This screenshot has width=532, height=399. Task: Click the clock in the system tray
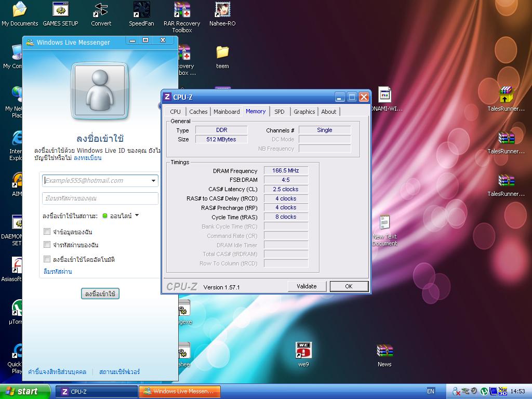click(x=518, y=391)
